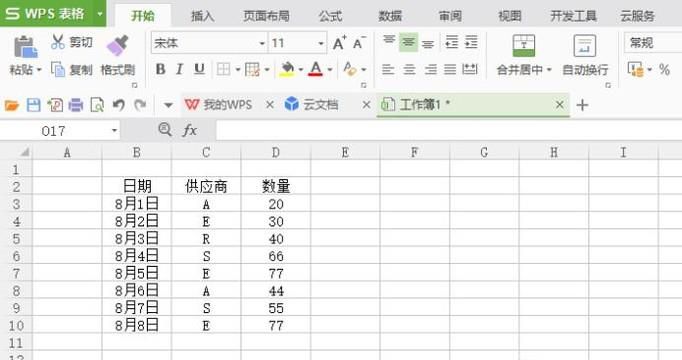Viewport: 682px width, 360px height.
Task: Expand the quick access toolbar customize arrow
Action: point(168,105)
